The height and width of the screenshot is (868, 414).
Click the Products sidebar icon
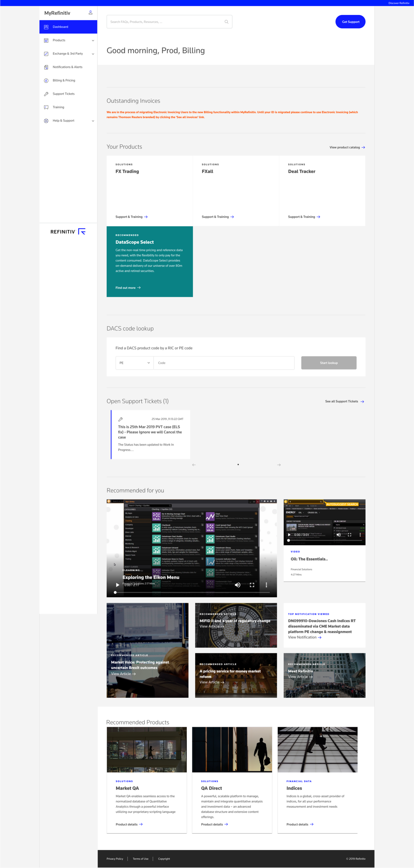[46, 40]
